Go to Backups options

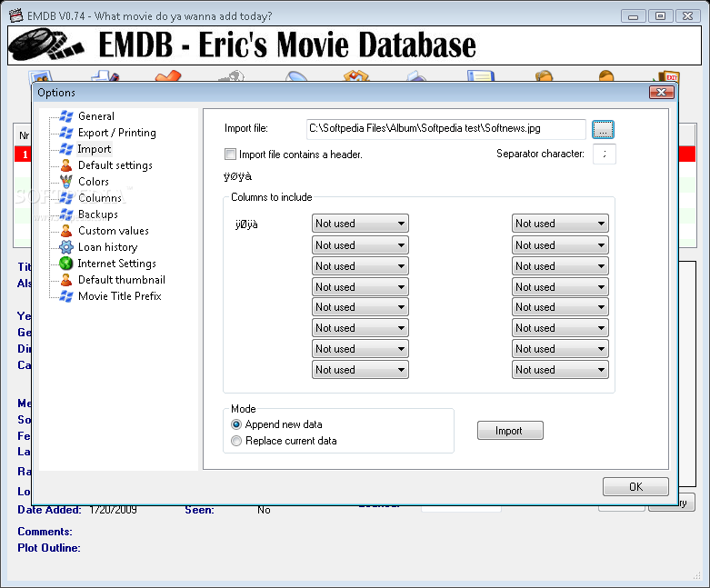coord(98,214)
